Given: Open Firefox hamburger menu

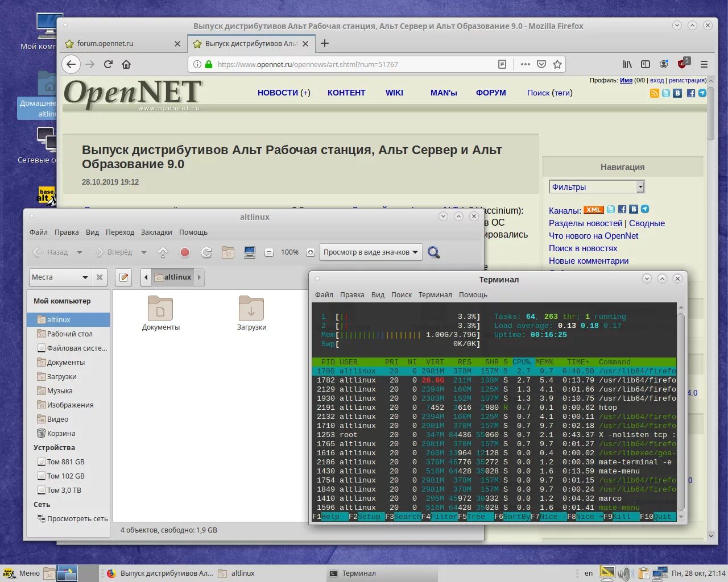Looking at the screenshot, I should pyautogui.click(x=704, y=64).
